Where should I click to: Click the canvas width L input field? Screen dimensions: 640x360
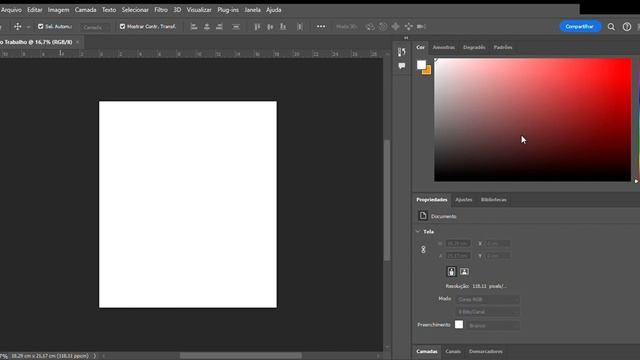(458, 243)
